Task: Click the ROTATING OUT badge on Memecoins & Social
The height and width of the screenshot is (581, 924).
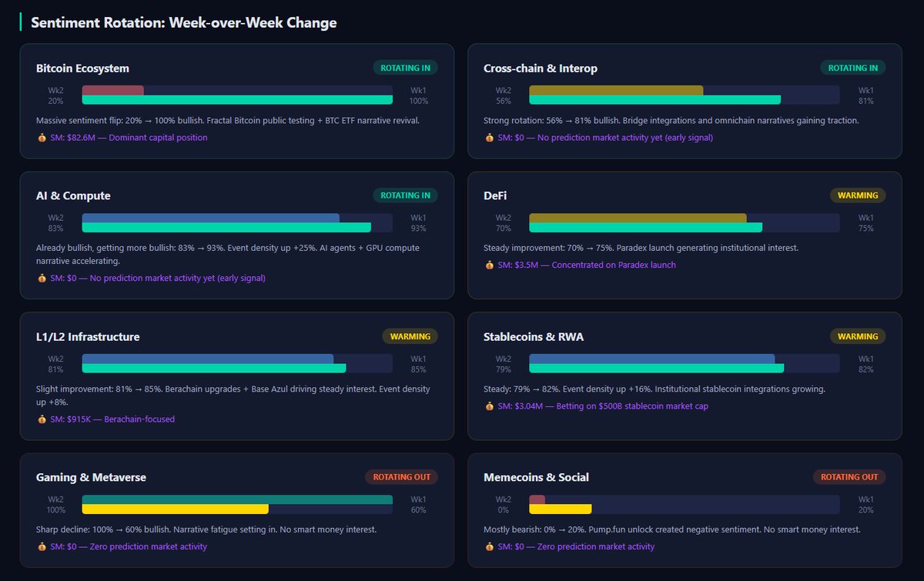Action: tap(849, 477)
